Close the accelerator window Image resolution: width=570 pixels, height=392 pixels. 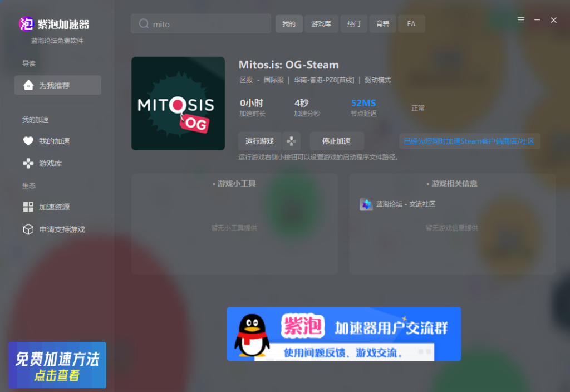point(554,20)
